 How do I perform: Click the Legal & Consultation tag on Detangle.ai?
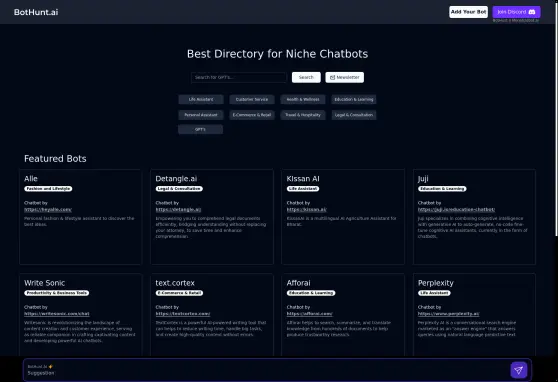pyautogui.click(x=179, y=189)
